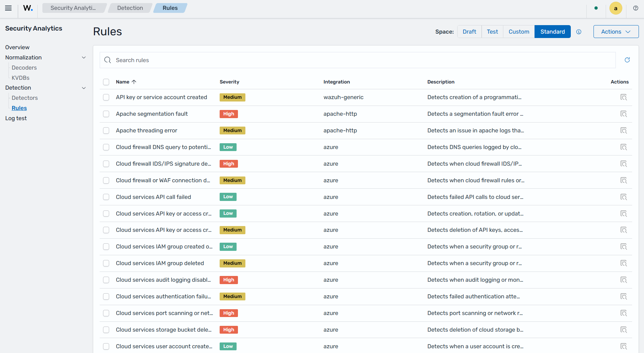Go to the Detection breadcrumb
644x353 pixels.
tap(130, 8)
